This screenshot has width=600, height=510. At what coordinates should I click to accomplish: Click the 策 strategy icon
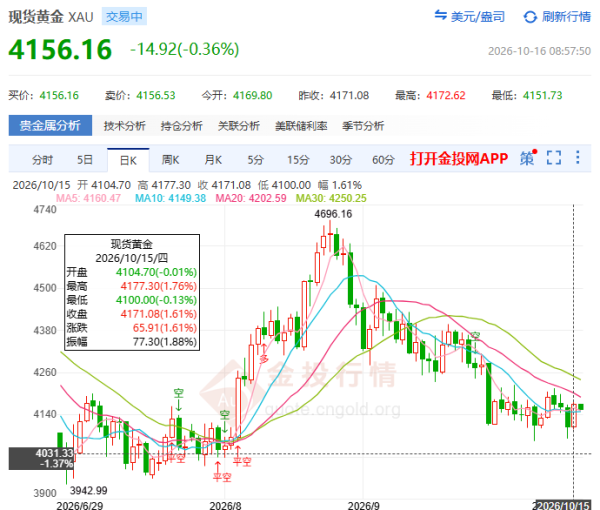527,158
